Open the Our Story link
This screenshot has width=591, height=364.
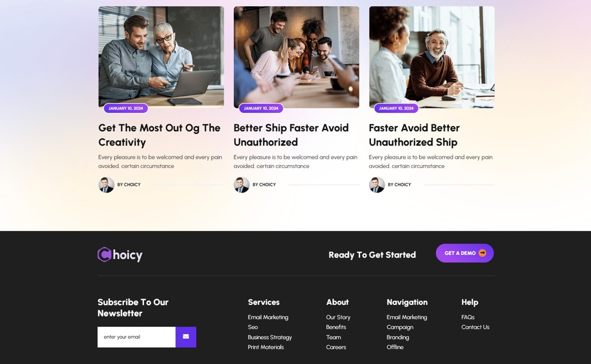[x=338, y=317]
